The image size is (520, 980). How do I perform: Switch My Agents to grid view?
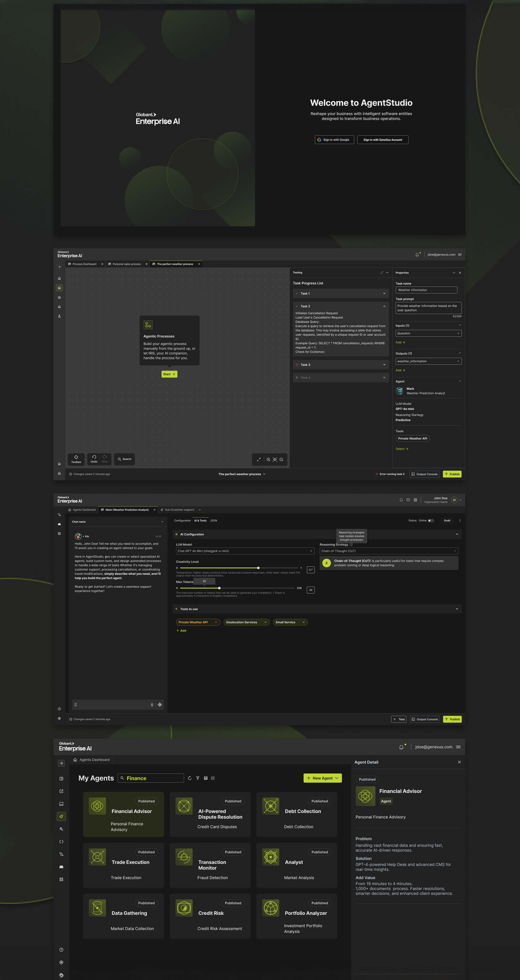206,778
